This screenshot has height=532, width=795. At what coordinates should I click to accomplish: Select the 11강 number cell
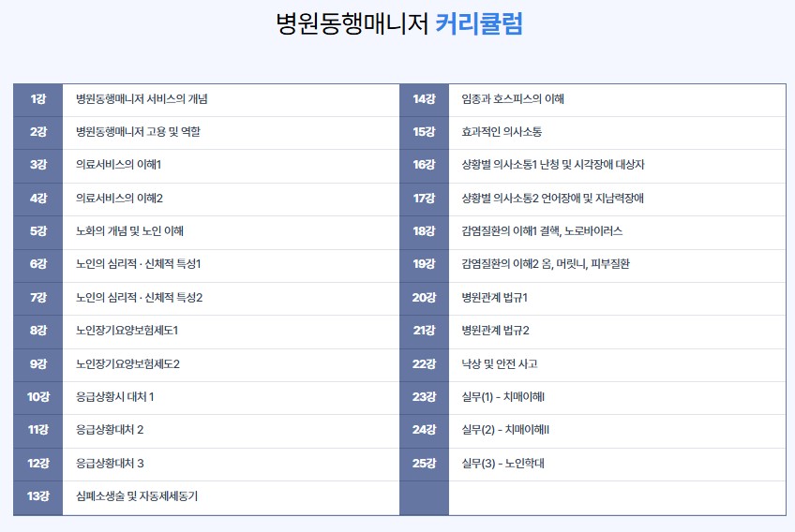coord(38,430)
